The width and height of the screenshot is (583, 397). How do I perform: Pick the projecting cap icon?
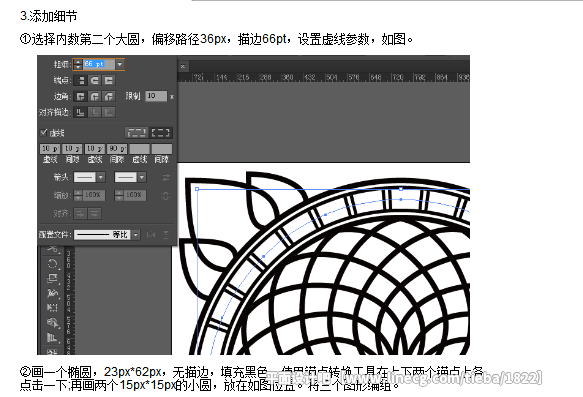pyautogui.click(x=109, y=80)
